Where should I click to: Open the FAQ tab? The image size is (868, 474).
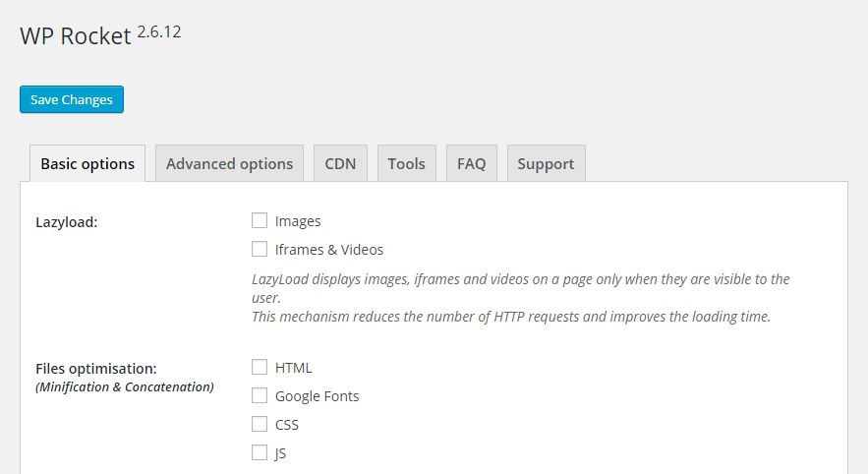pyautogui.click(x=472, y=164)
